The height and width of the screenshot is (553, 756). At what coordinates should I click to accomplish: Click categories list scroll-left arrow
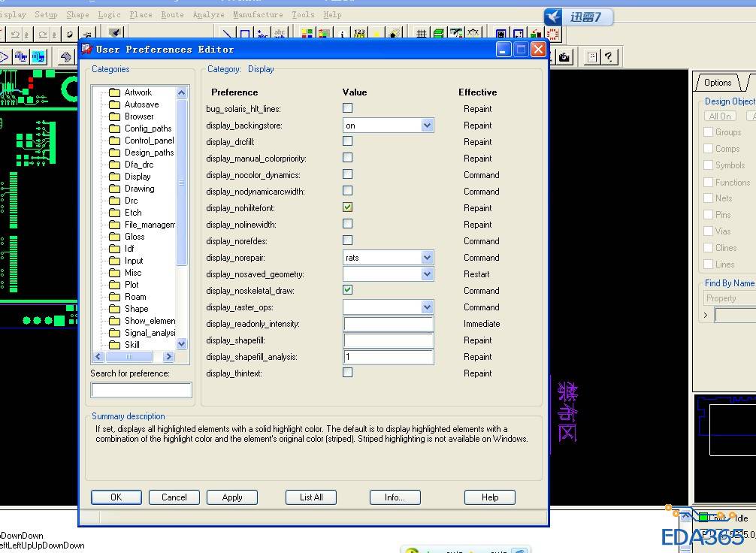tap(98, 357)
